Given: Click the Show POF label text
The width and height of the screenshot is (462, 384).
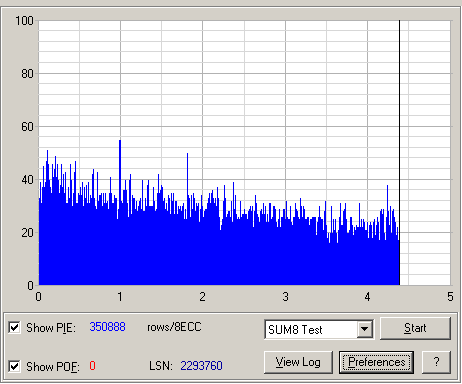Looking at the screenshot, I should [53, 367].
